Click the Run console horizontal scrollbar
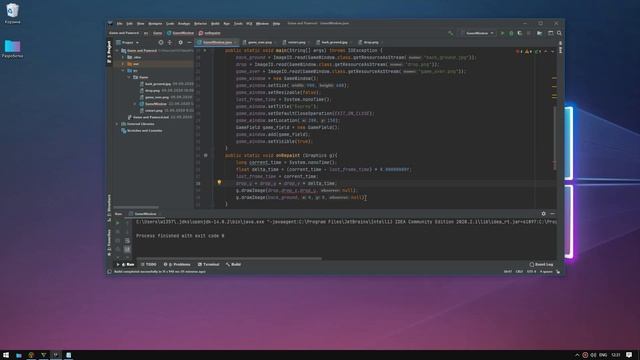The height and width of the screenshot is (360, 640). (x=229, y=258)
